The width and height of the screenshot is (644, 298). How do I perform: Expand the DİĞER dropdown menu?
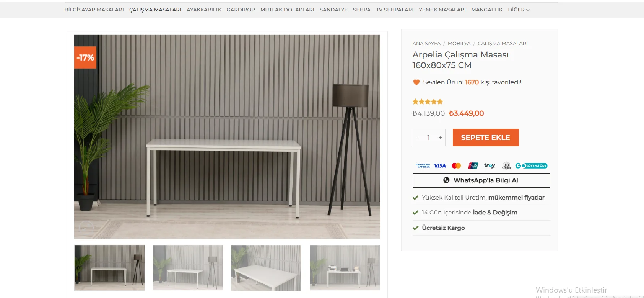click(x=519, y=10)
